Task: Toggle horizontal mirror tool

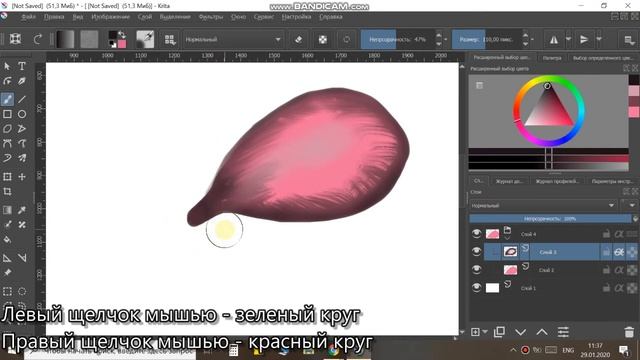Action: pyautogui.click(x=554, y=39)
